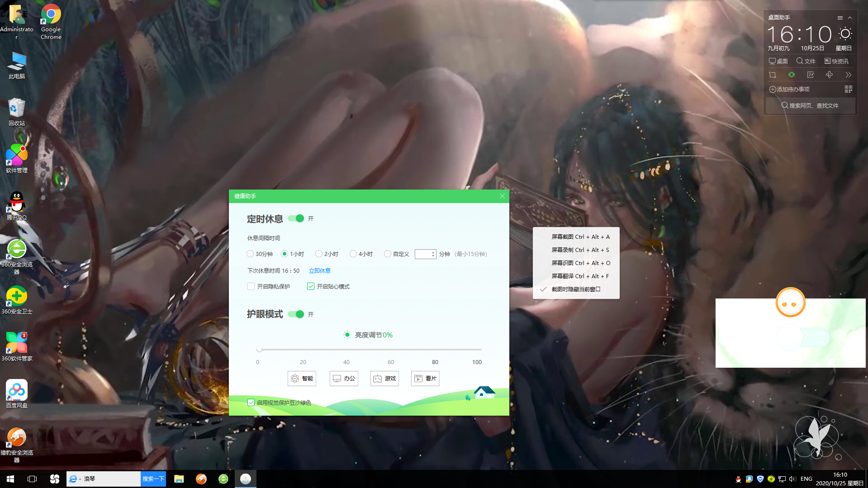
Task: Open the 360软件管家 desktop icon
Action: (17, 347)
